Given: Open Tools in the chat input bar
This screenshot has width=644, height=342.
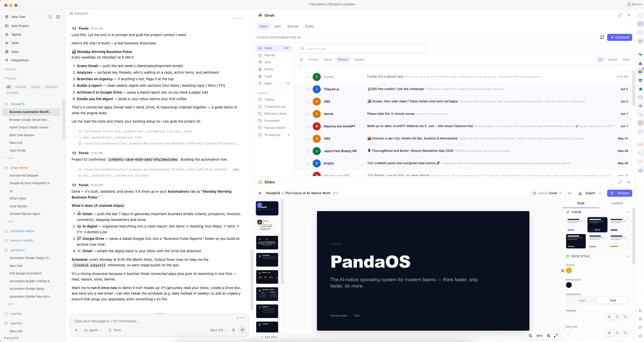Looking at the screenshot, I should [114, 330].
